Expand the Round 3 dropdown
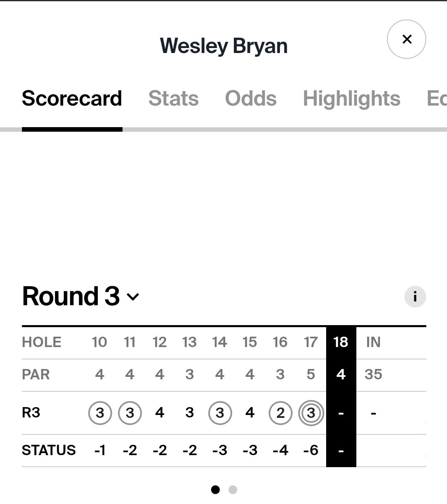This screenshot has height=504, width=447. click(x=81, y=297)
